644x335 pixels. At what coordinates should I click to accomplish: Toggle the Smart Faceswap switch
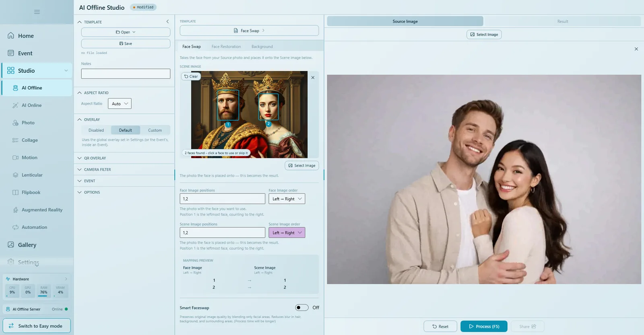pos(302,308)
